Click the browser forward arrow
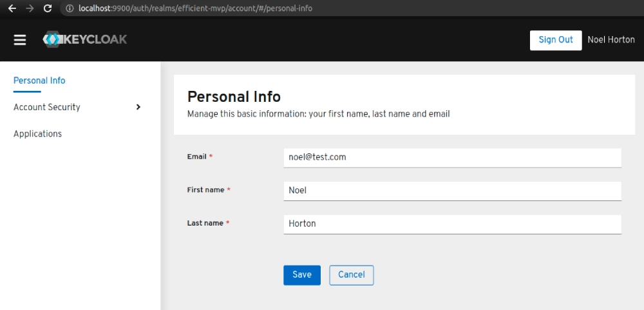Viewport: 644px width, 310px height. coord(30,8)
